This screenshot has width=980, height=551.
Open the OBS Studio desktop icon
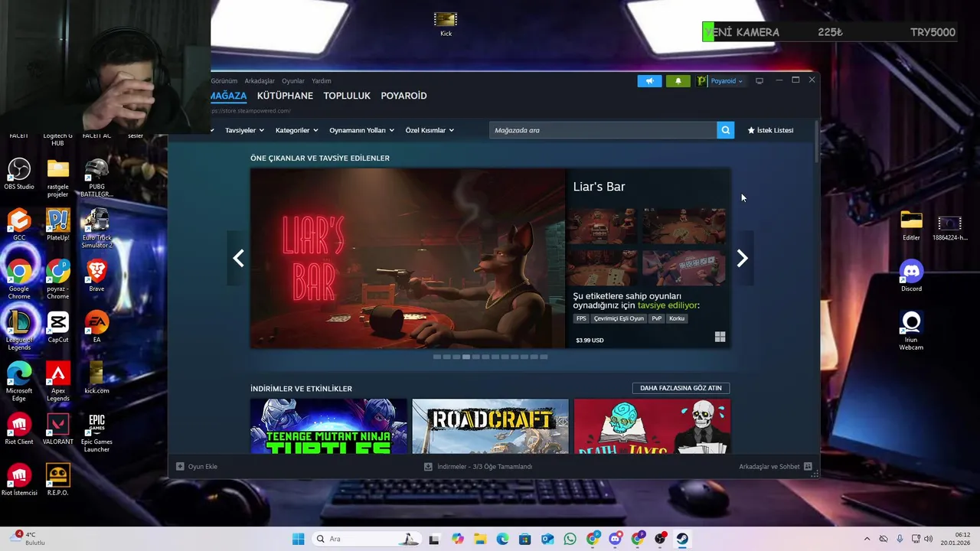tap(19, 174)
